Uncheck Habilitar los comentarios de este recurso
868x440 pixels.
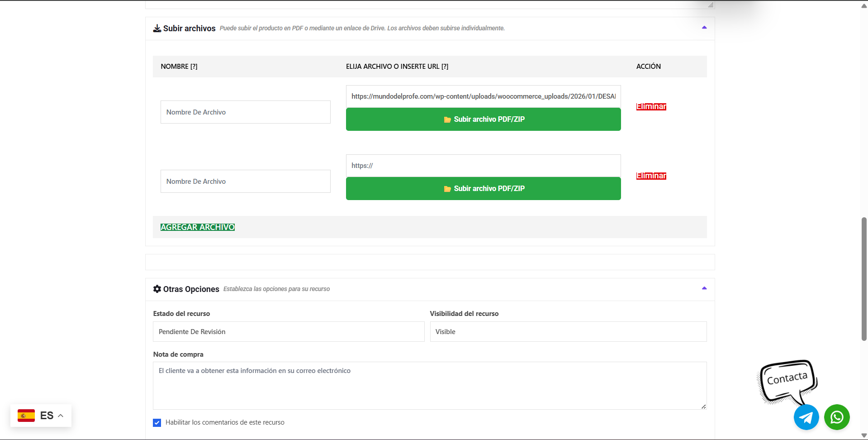(x=157, y=423)
